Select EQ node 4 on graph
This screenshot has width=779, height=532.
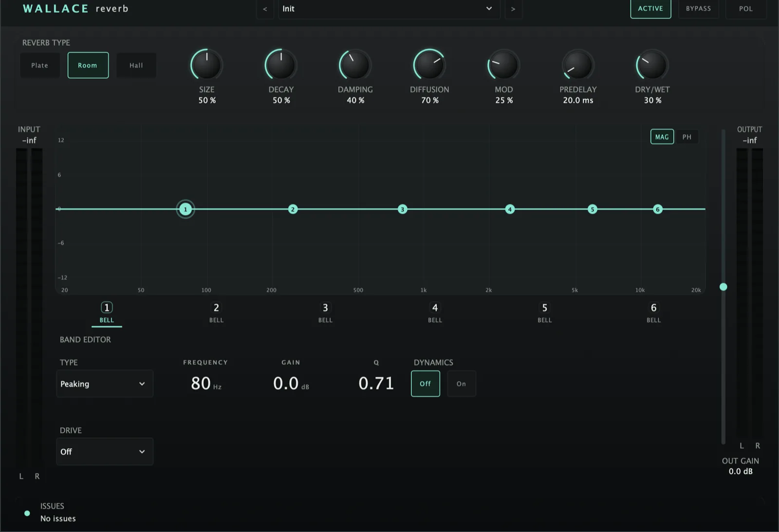[510, 209]
